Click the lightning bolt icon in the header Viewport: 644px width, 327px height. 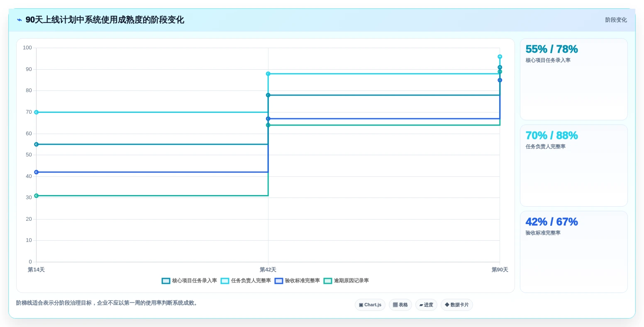tap(20, 20)
